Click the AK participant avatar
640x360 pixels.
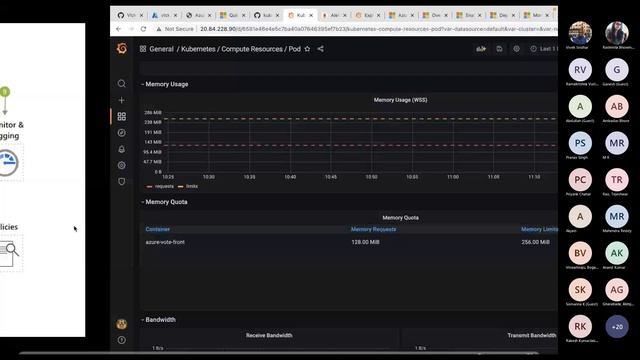point(617,253)
